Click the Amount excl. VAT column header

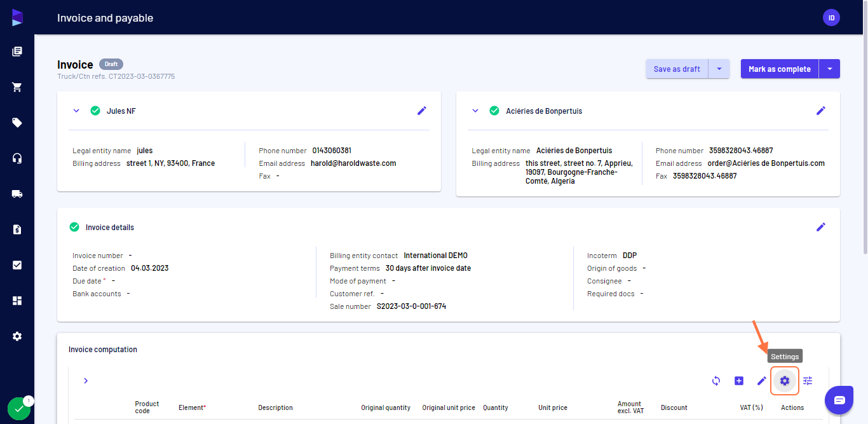coord(630,407)
